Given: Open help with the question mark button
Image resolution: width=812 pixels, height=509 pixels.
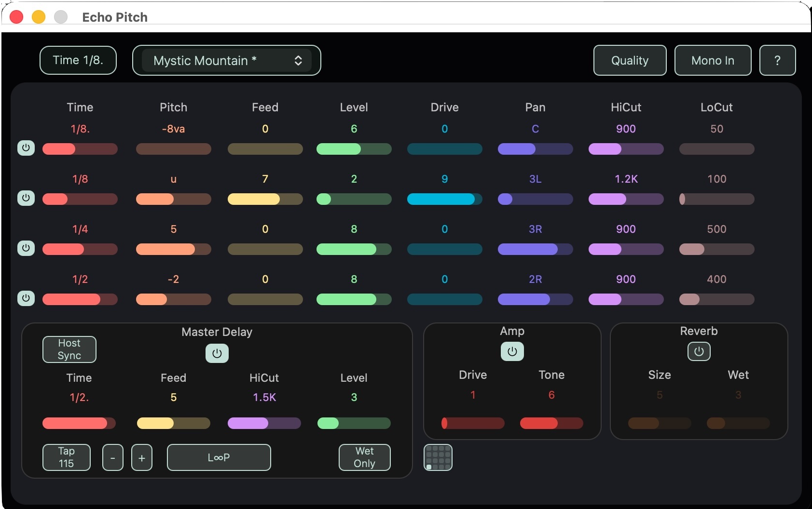Looking at the screenshot, I should point(778,60).
